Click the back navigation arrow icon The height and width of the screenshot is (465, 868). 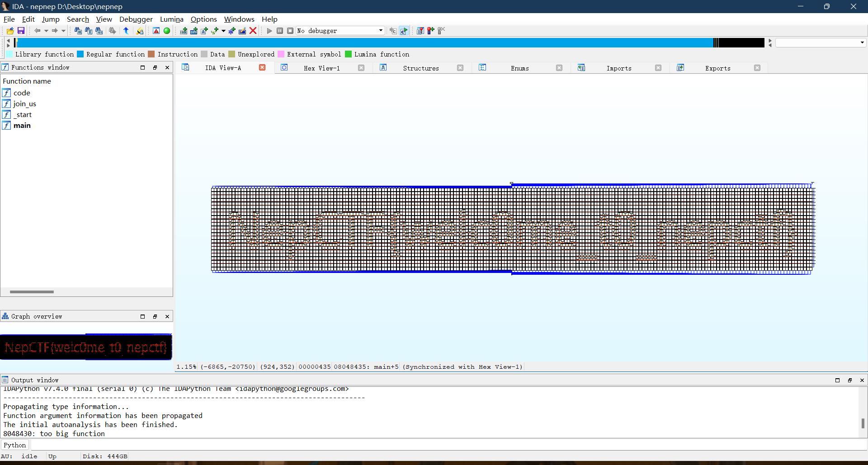[x=37, y=31]
